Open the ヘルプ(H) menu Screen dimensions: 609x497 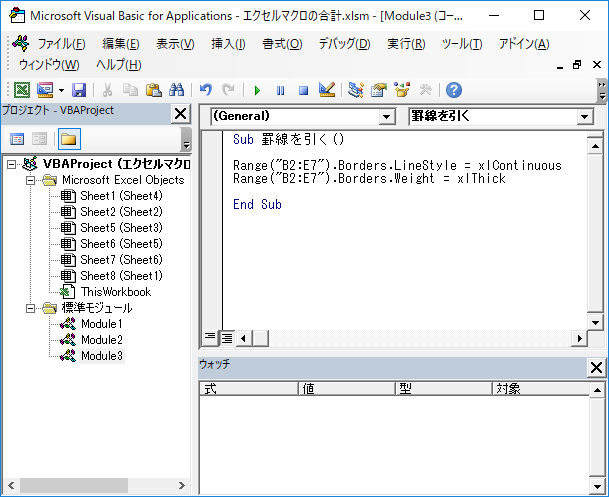point(119,65)
